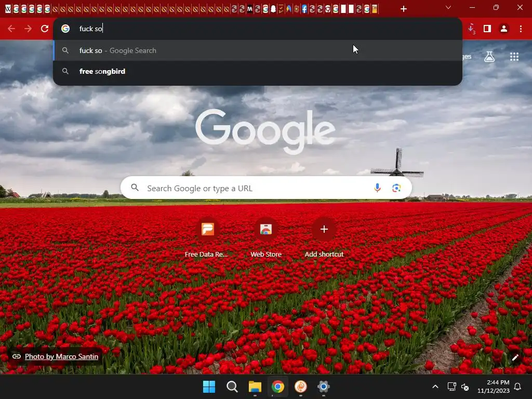Image resolution: width=532 pixels, height=399 pixels.
Task: Search by image with Google Lens icon
Action: pos(396,188)
